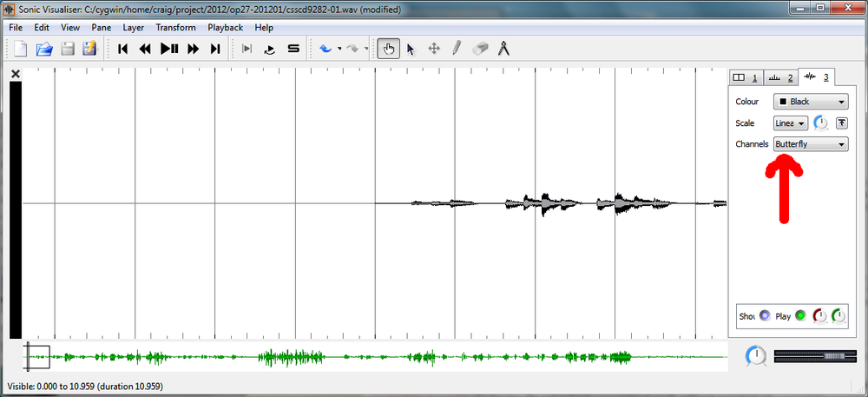The image size is (868, 397).
Task: Click the playback speed slider
Action: 809,356
